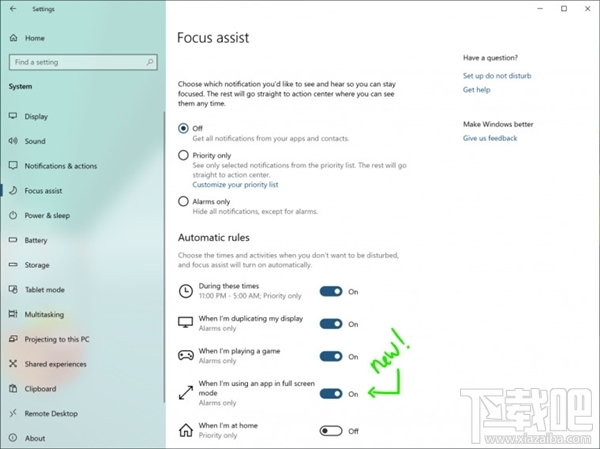The image size is (600, 449).
Task: Enable the When I'm at home toggle
Action: coord(331,430)
